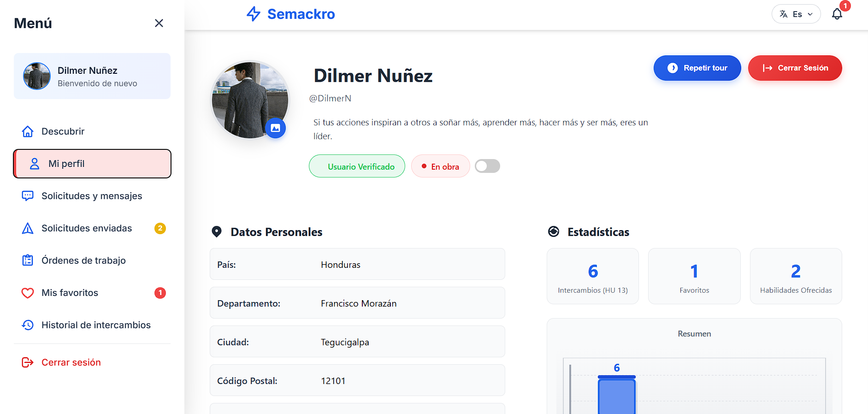This screenshot has width=868, height=414.
Task: Click the Semackro lightning logo
Action: [x=254, y=14]
